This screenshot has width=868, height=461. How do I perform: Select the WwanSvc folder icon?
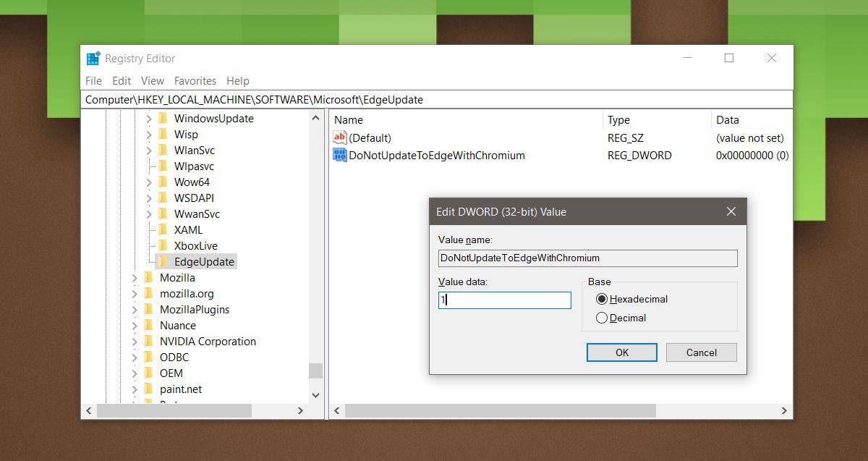(x=163, y=213)
